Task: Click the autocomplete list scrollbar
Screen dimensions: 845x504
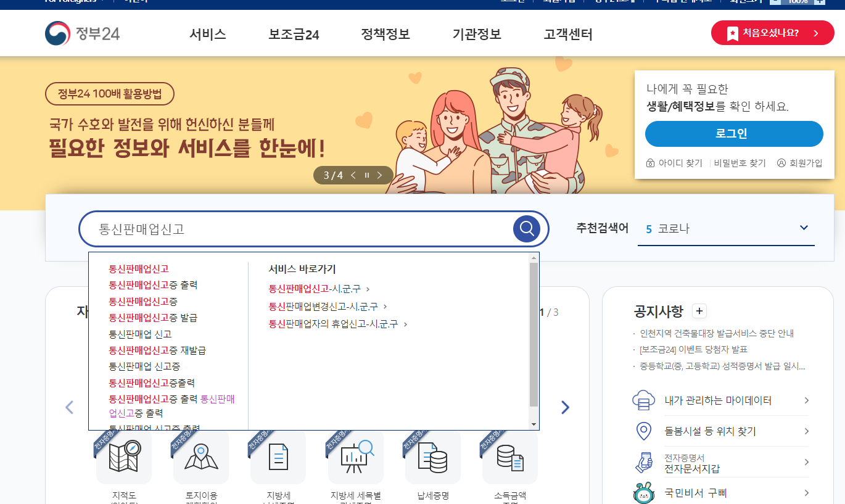Action: 534,334
